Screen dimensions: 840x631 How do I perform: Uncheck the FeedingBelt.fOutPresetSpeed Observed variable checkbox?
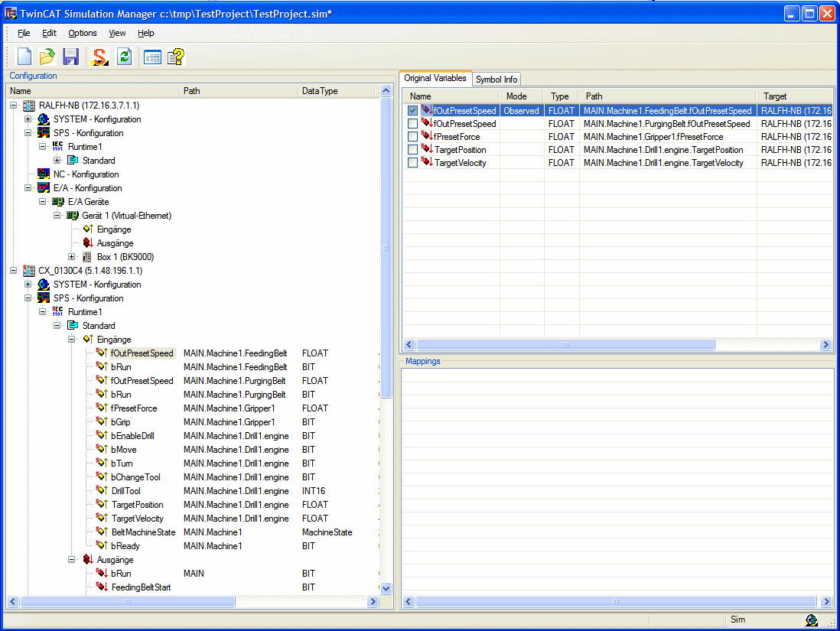click(x=412, y=111)
